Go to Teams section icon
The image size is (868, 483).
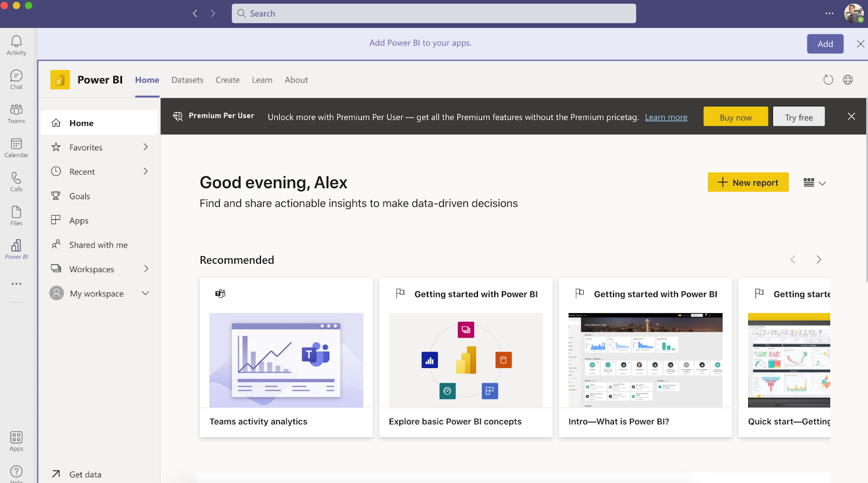tap(16, 114)
